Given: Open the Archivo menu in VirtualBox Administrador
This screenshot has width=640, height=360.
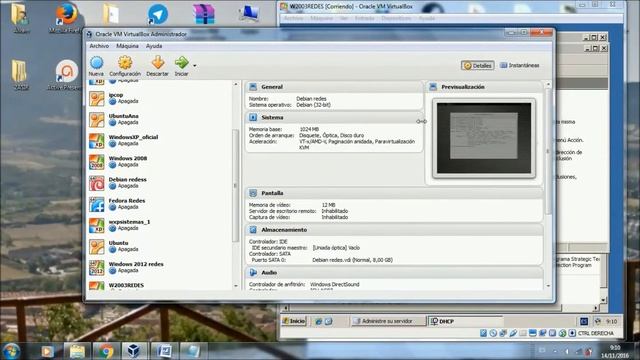Looking at the screenshot, I should pyautogui.click(x=99, y=46).
